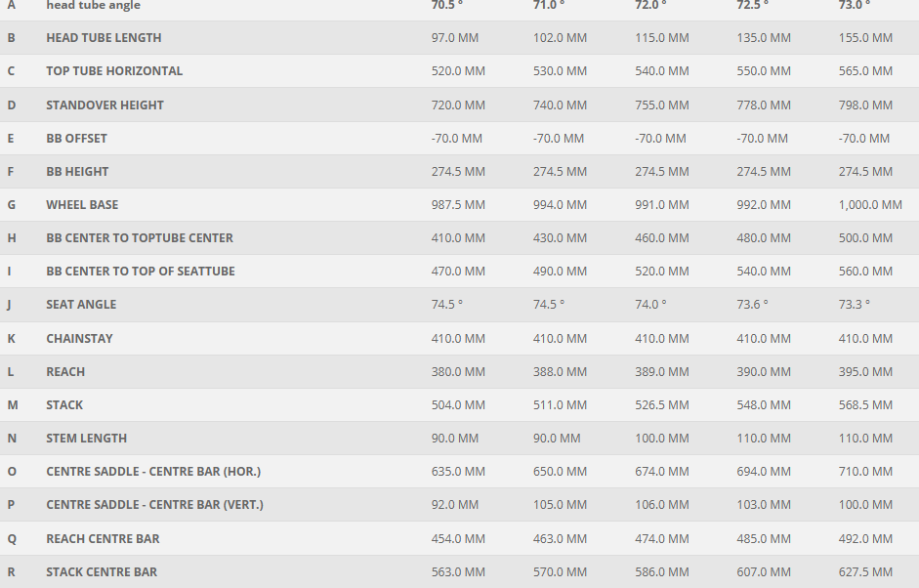Screen dimensions: 919x588
Task: Select the 97.0 MM head tube value
Action: [x=457, y=38]
